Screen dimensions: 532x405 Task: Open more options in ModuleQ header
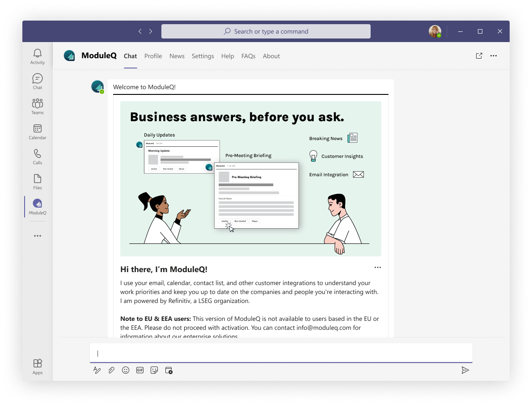tap(493, 56)
